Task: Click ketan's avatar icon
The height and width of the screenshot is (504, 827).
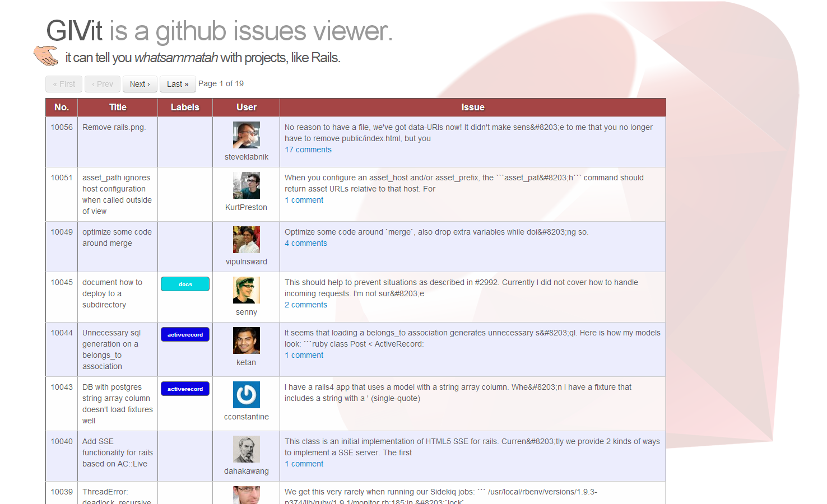Action: [246, 340]
